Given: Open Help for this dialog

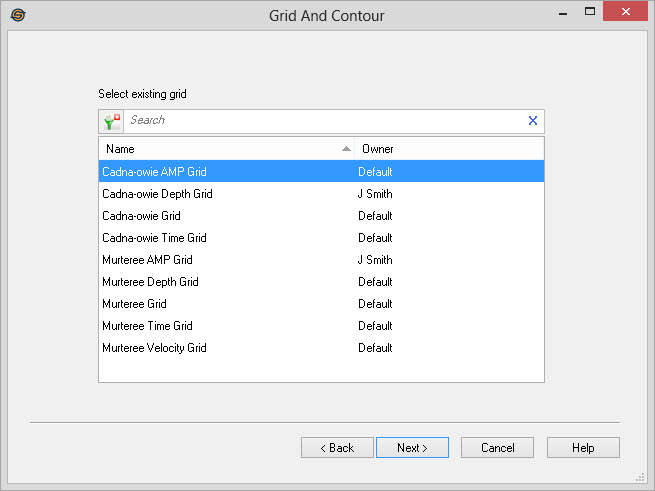Looking at the screenshot, I should click(x=583, y=448).
